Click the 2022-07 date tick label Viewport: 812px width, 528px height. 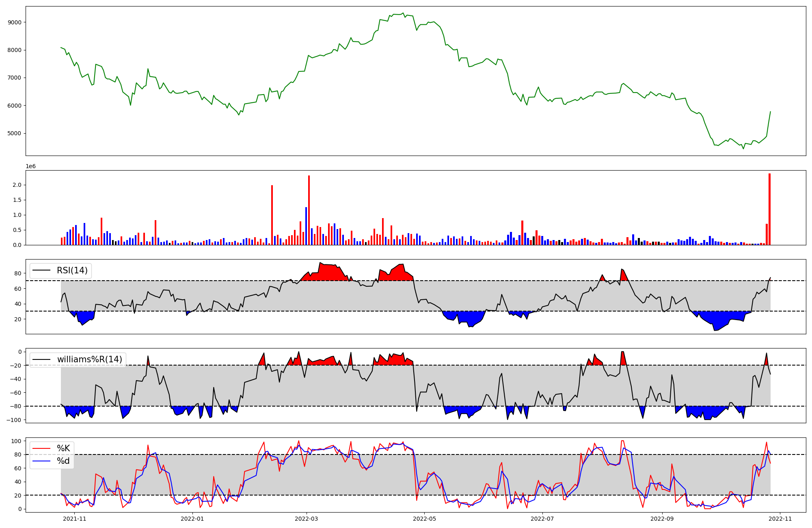(542, 519)
